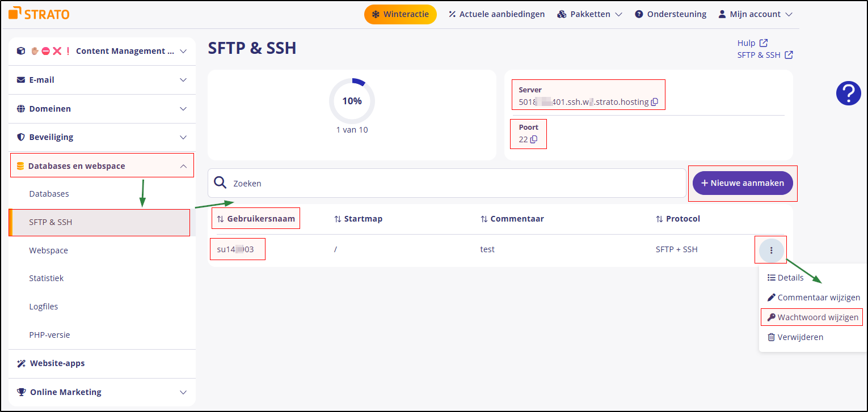Click the Nieuwe aanmaken button
This screenshot has height=412, width=868.
[742, 182]
